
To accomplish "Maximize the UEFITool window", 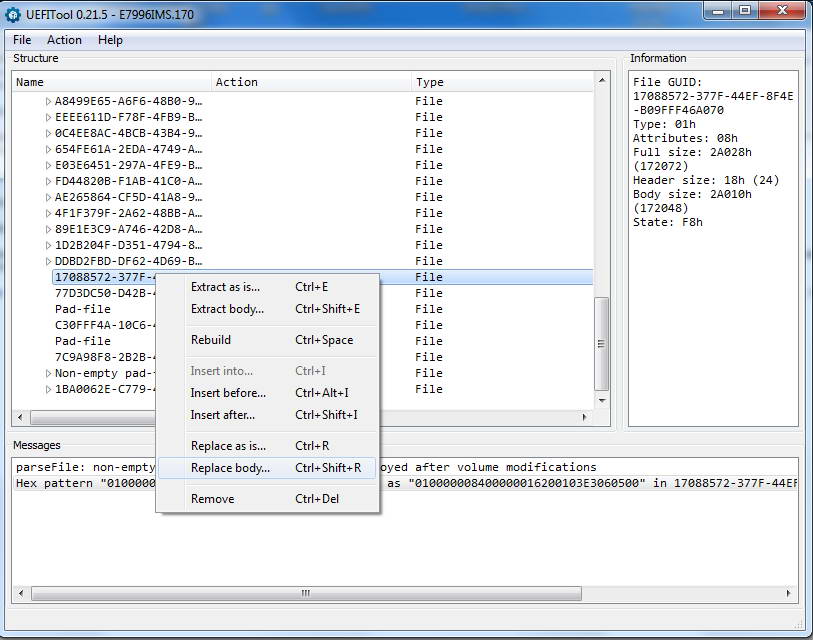I will (745, 10).
